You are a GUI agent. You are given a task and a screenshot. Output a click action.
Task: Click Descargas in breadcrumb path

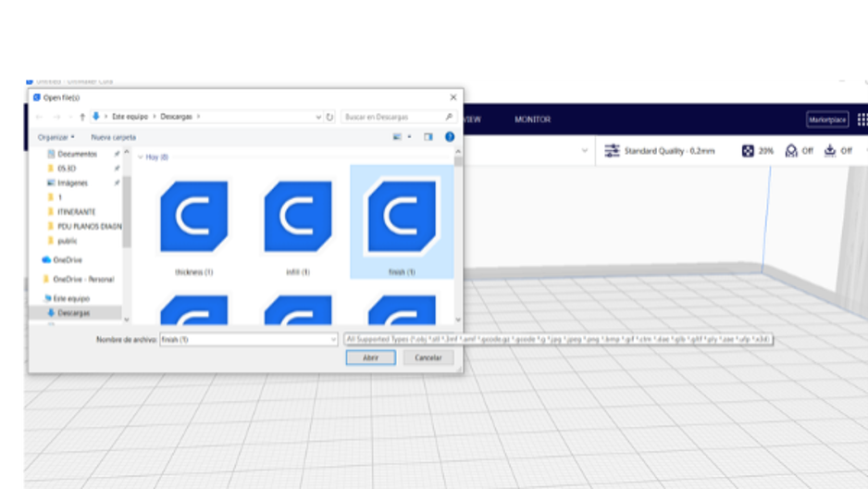pyautogui.click(x=176, y=117)
